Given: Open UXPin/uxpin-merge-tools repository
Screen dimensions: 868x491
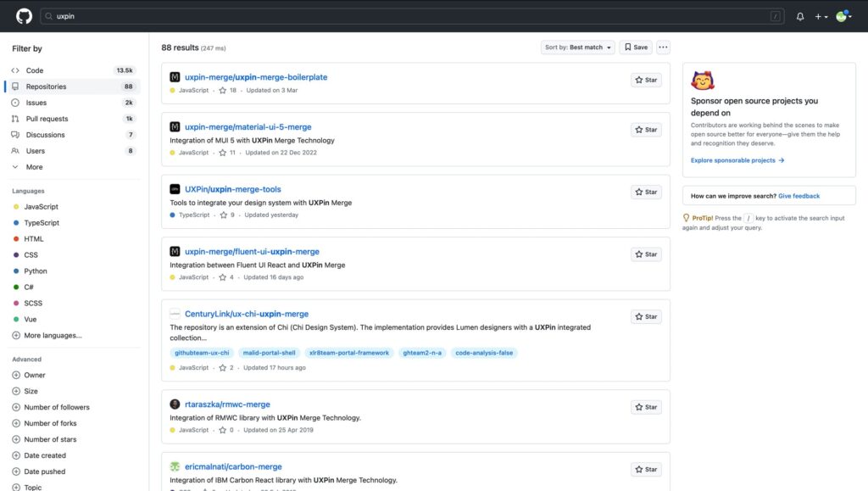Looking at the screenshot, I should click(233, 189).
